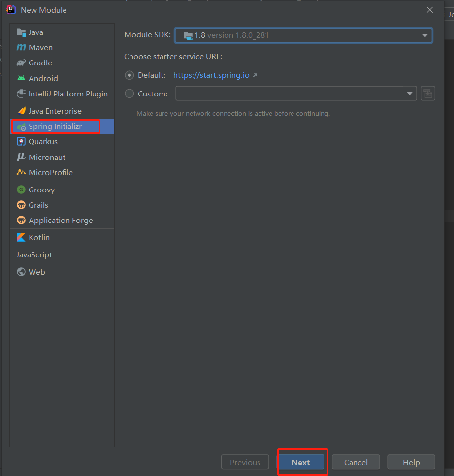Screen dimensions: 454x476
Task: Click the Grails icon
Action: tap(21, 205)
